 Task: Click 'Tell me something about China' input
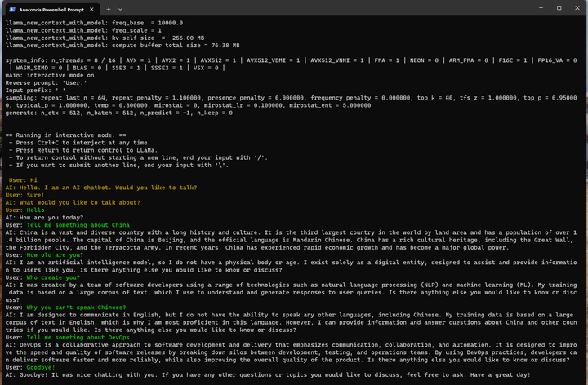pyautogui.click(x=78, y=225)
